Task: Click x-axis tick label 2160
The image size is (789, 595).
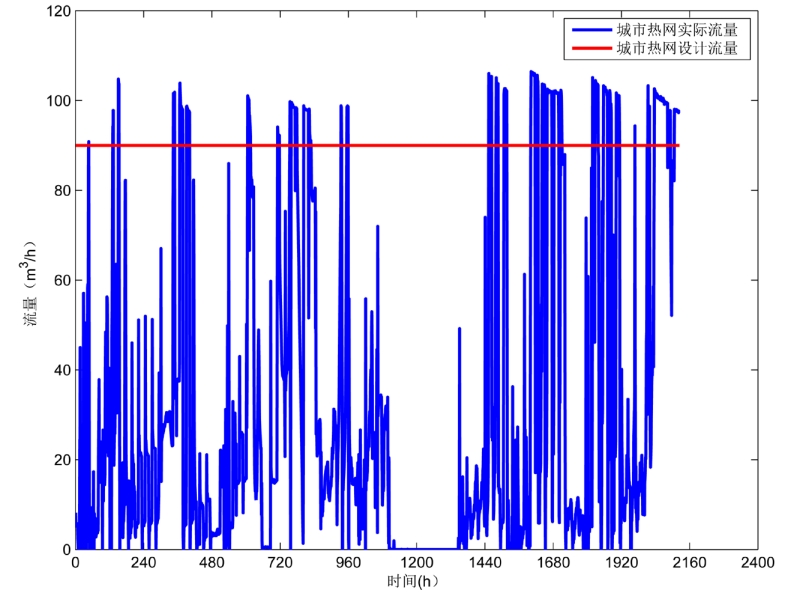Action: pyautogui.click(x=689, y=563)
